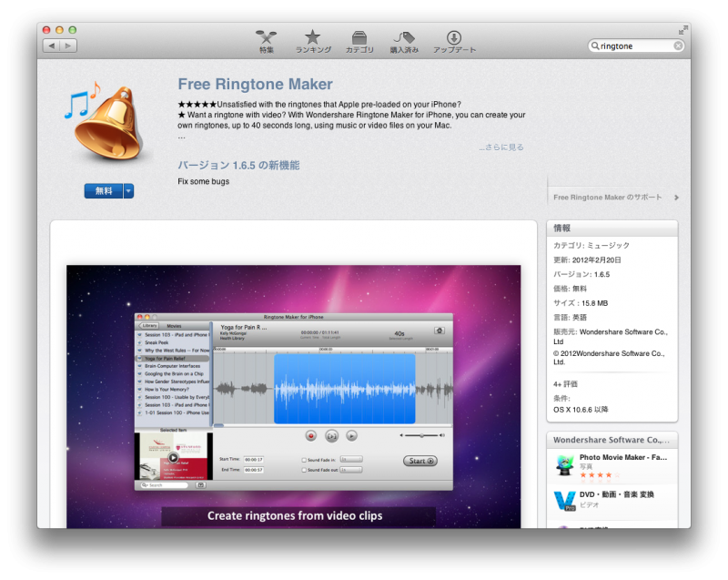
Task: Click the 'Fix some bugs' text
Action: (203, 181)
